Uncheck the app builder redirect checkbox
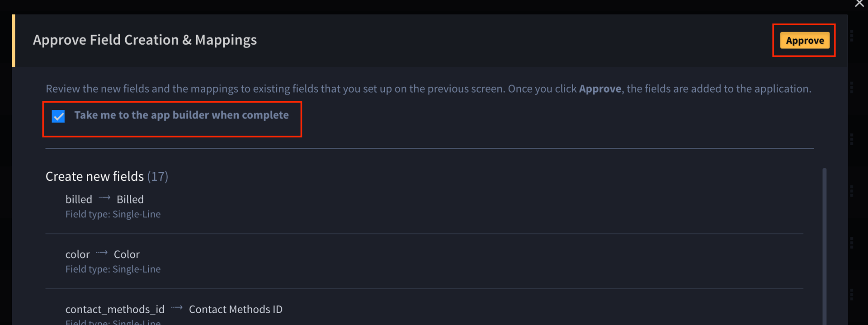Screen dimensions: 868x325 pyautogui.click(x=58, y=116)
